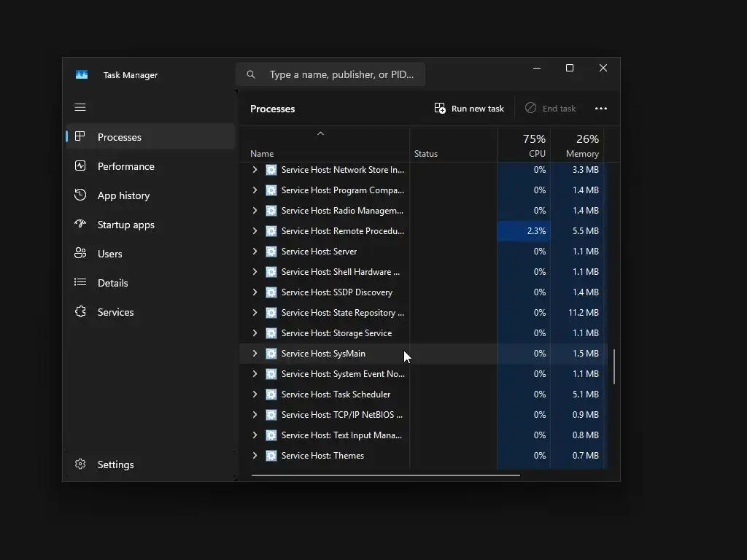Expand Service Host: Program Compatibility row
Viewport: 747px width, 560px height.
click(255, 190)
